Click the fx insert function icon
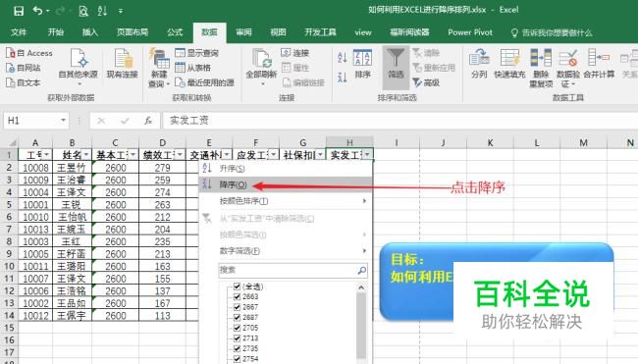Viewport: 638px width, 364px height. (148, 121)
